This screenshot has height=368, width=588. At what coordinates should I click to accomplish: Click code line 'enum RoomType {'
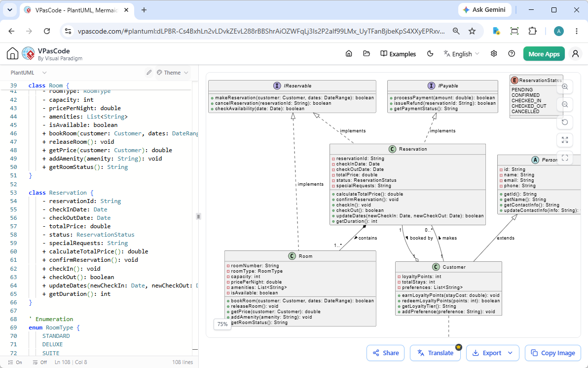click(x=54, y=327)
